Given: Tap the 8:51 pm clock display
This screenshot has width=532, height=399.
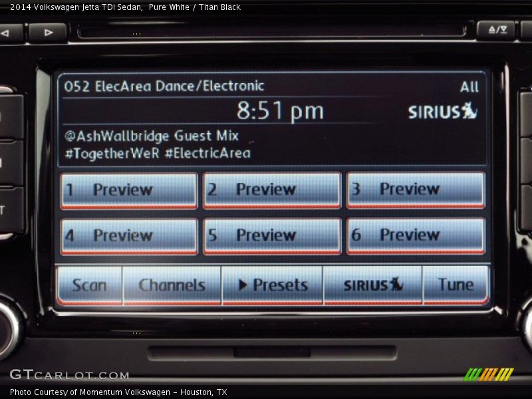Looking at the screenshot, I should 280,111.
